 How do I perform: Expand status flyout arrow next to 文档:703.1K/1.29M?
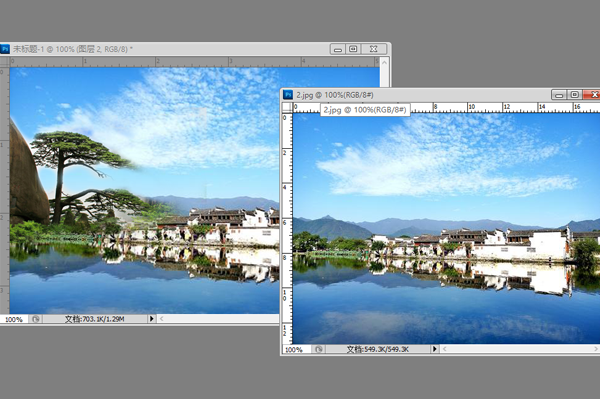152,319
